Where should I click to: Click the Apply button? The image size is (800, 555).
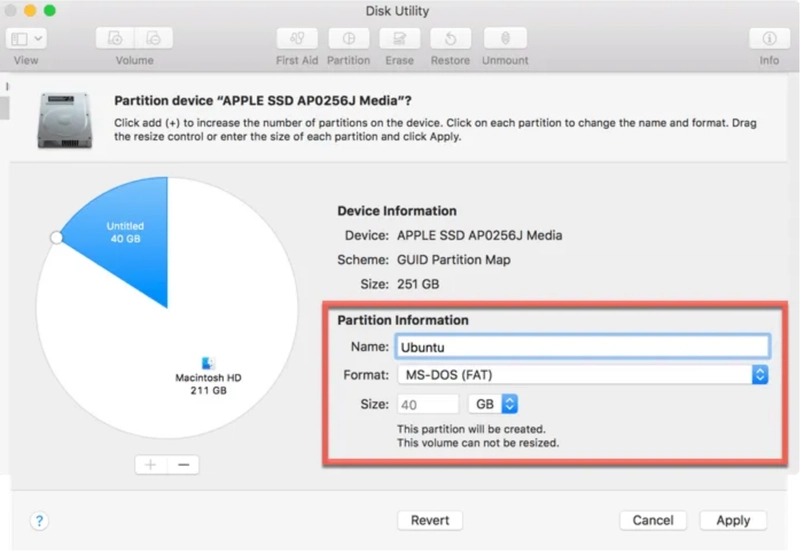tap(733, 520)
